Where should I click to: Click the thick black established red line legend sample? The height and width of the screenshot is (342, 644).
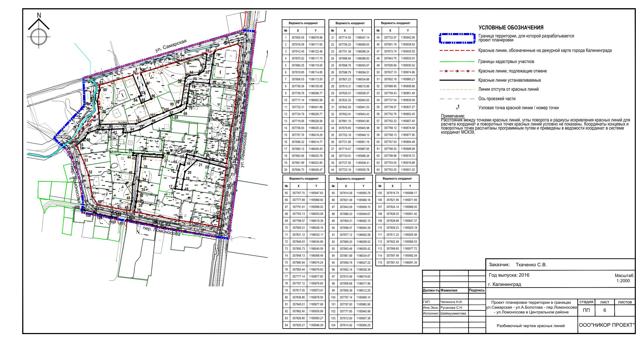pos(457,80)
